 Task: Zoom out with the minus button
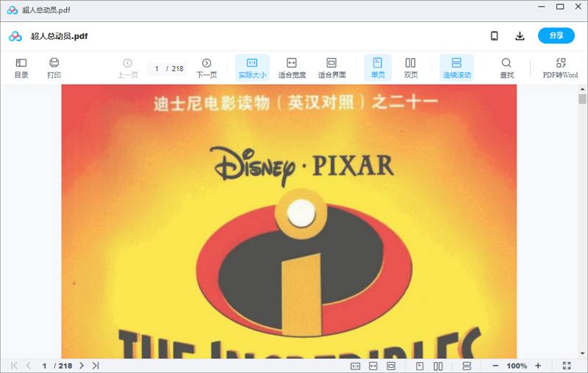point(495,366)
